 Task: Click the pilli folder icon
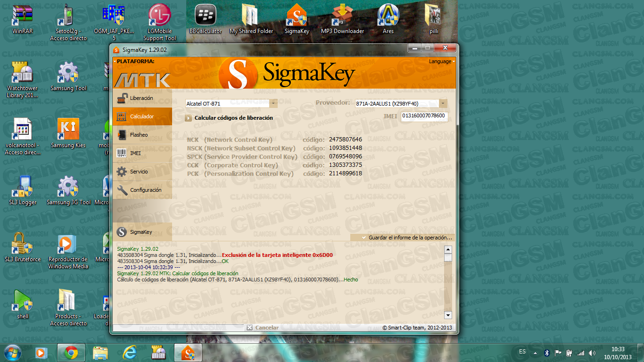click(434, 20)
